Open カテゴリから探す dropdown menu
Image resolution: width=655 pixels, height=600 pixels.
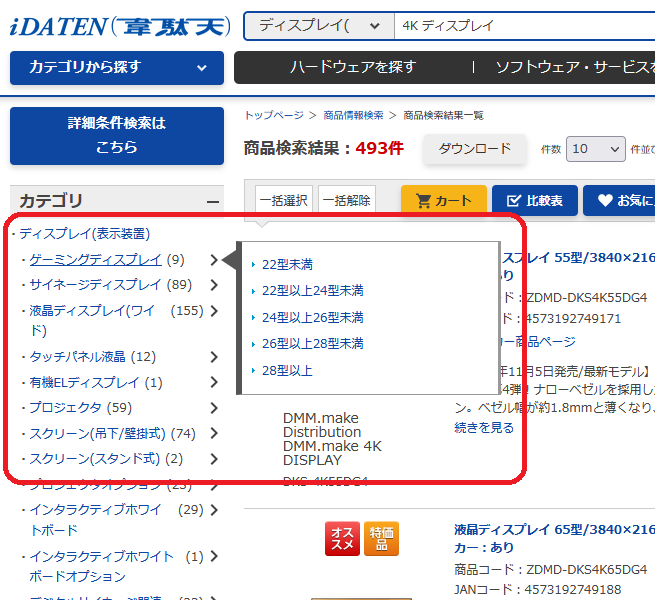tap(117, 67)
